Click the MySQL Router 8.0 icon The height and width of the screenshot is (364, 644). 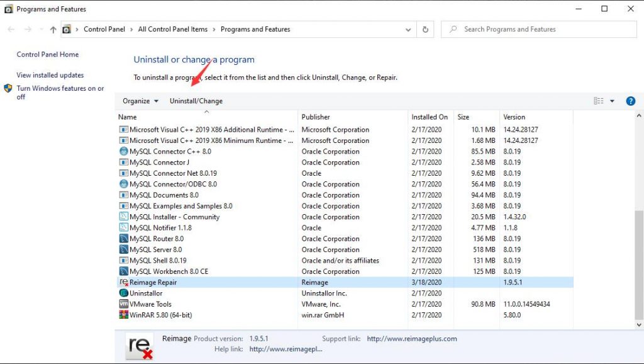(124, 239)
